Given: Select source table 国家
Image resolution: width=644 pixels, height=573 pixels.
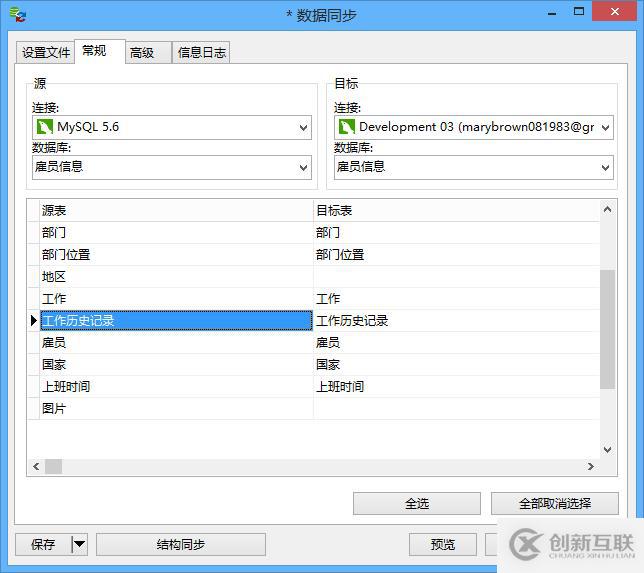Looking at the screenshot, I should coord(177,364).
